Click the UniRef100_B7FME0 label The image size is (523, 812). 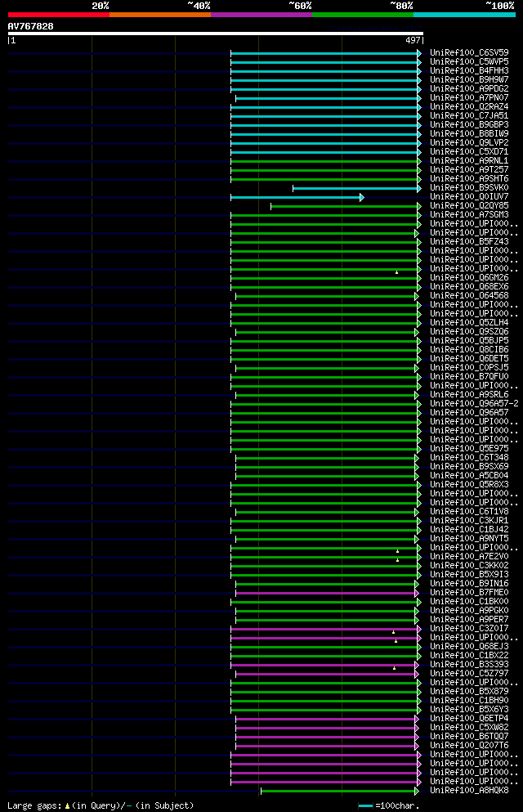(469, 593)
